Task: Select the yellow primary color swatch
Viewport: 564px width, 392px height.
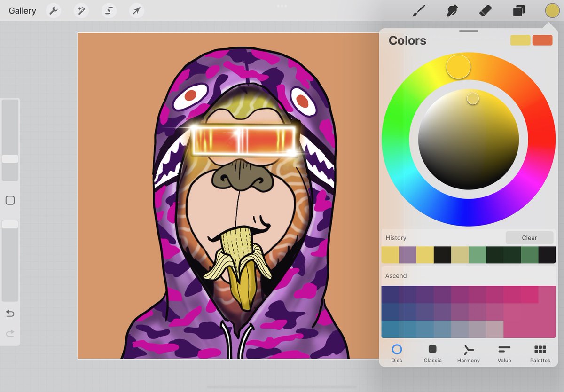Action: click(x=520, y=40)
